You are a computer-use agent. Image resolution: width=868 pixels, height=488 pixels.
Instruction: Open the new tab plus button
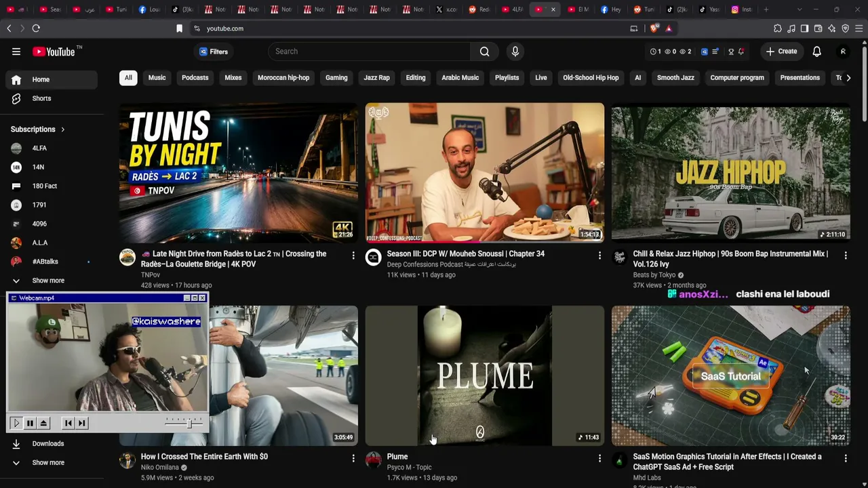(x=766, y=9)
